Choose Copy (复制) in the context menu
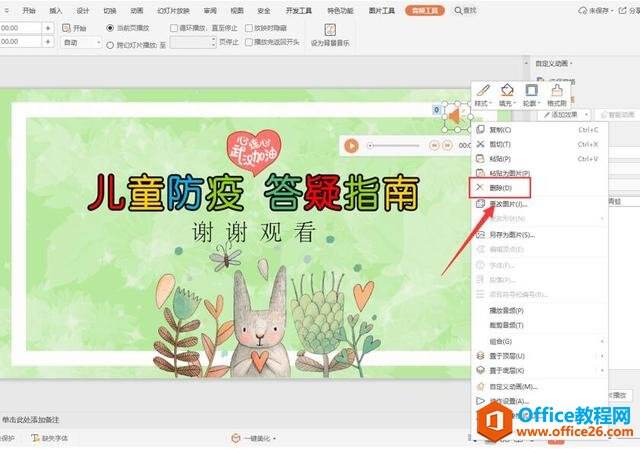Viewport: 640px width, 449px height. 539,130
